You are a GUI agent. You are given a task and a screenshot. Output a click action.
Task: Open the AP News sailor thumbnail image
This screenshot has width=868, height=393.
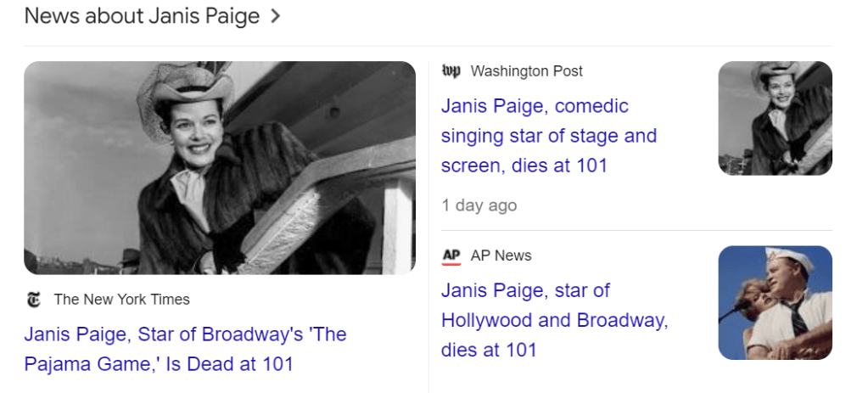[x=775, y=302]
